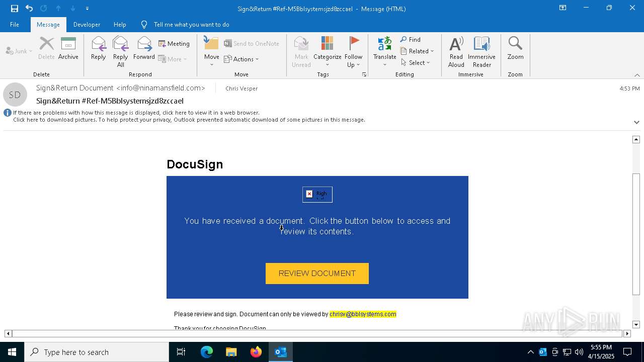The image size is (644, 362).
Task: Click the sender info@ninamansfield.com address
Action: coord(161,88)
